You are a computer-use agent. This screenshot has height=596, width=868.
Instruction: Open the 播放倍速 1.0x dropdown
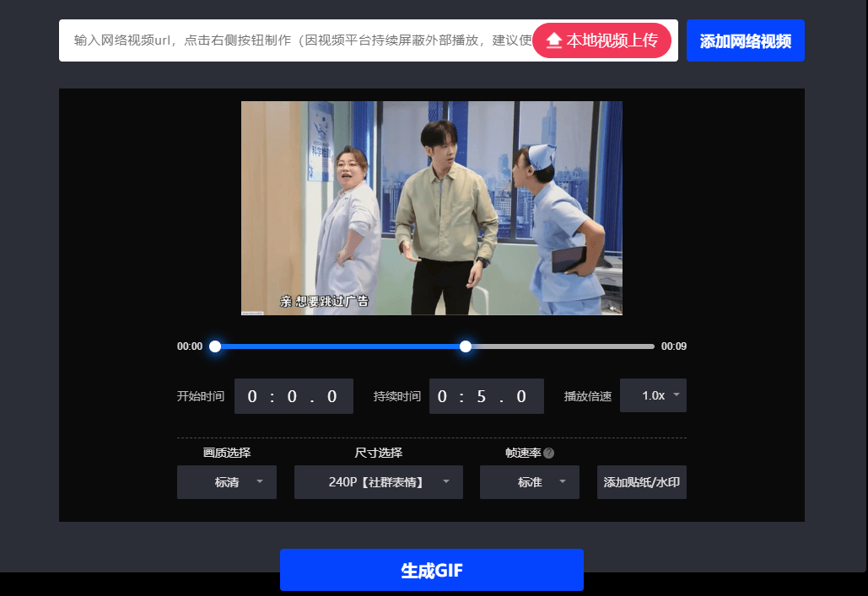[653, 395]
